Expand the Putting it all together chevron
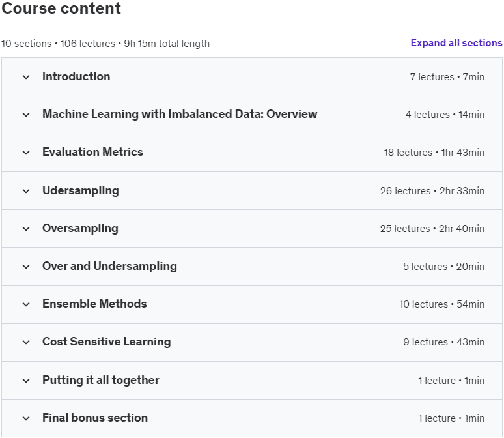This screenshot has height=438, width=504. tap(26, 381)
